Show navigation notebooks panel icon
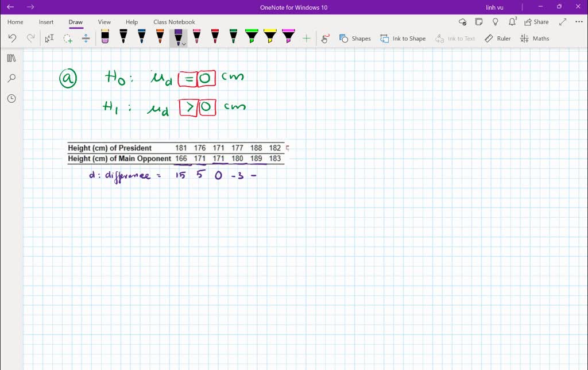The image size is (588, 370). coord(11,58)
